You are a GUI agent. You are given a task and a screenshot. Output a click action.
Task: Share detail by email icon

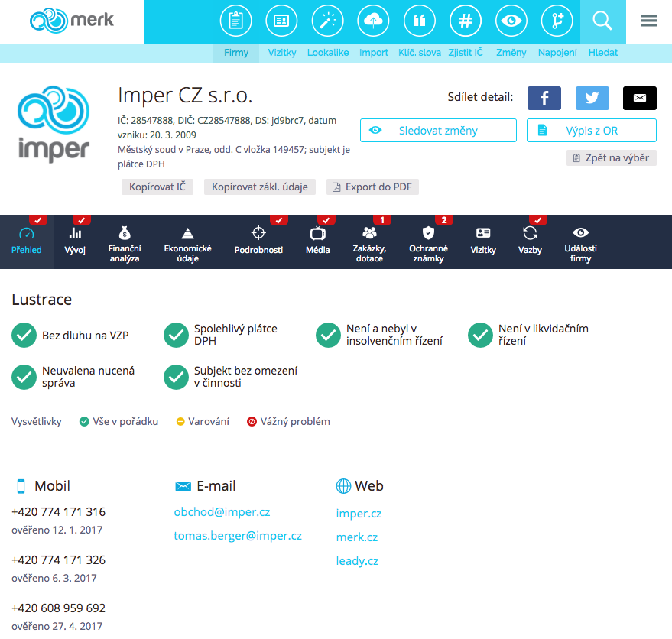pyautogui.click(x=640, y=98)
